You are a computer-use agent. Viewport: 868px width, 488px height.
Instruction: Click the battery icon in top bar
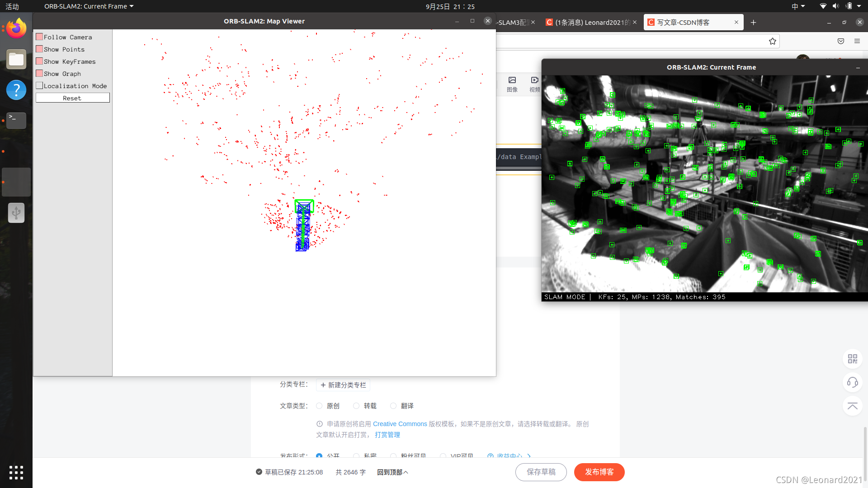849,6
